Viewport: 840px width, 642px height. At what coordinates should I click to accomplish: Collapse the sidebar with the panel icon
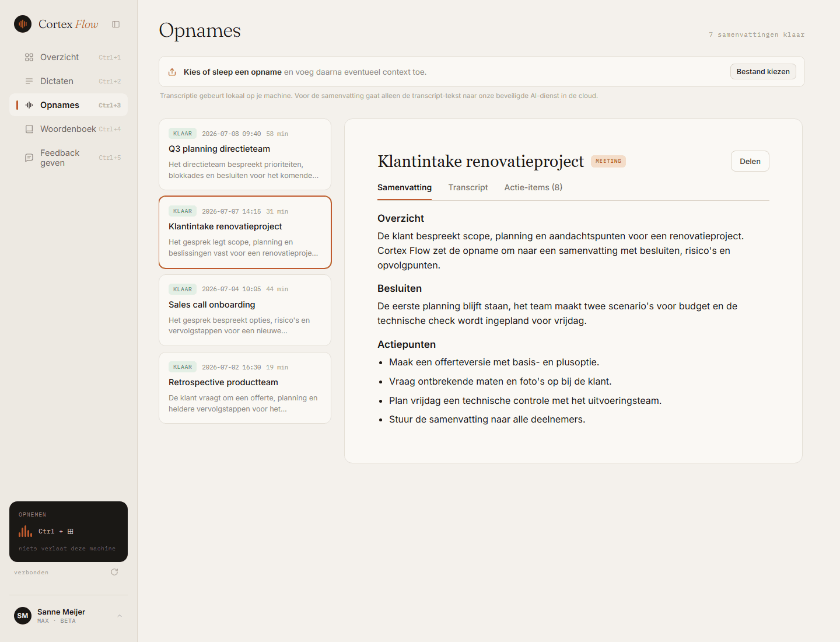(x=116, y=25)
